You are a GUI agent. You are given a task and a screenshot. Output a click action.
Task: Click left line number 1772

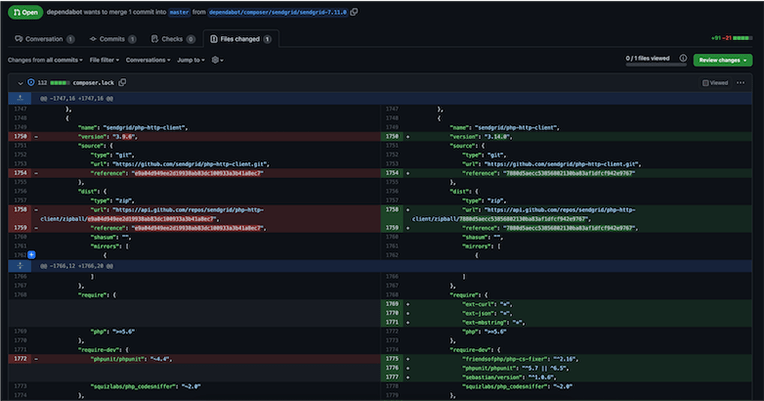coord(20,359)
